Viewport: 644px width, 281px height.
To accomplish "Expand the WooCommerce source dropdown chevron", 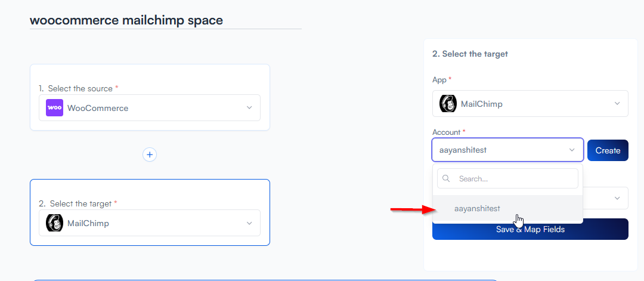I will 249,108.
